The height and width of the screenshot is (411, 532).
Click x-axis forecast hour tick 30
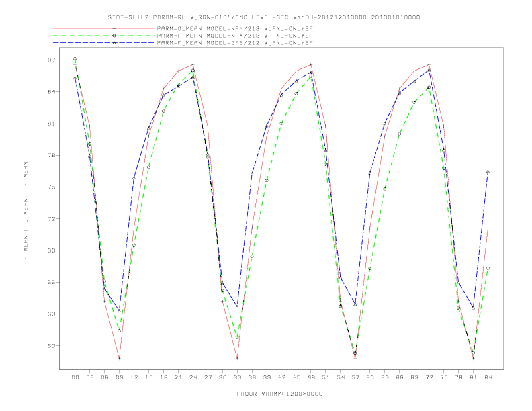coord(222,377)
